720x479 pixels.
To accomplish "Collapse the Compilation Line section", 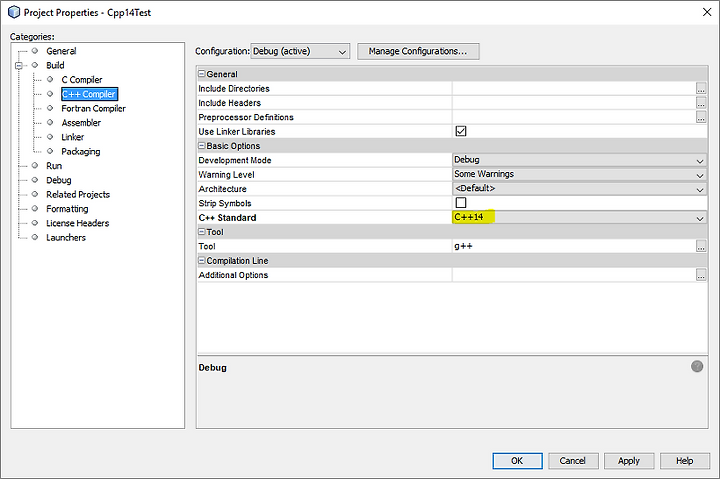I will (x=202, y=260).
